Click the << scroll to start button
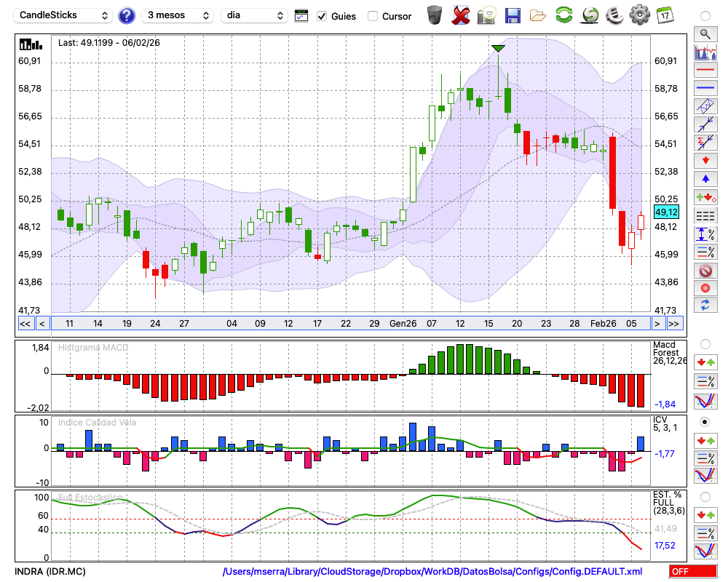 (x=25, y=324)
